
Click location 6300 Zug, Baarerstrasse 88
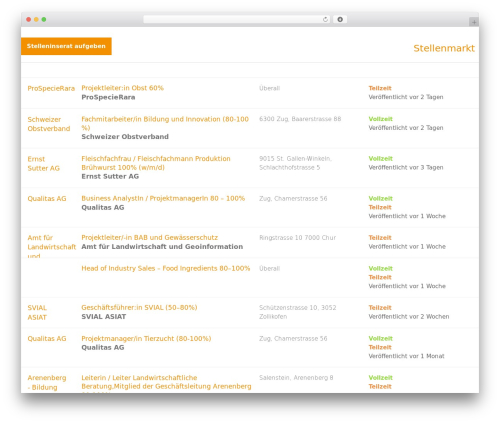(300, 119)
